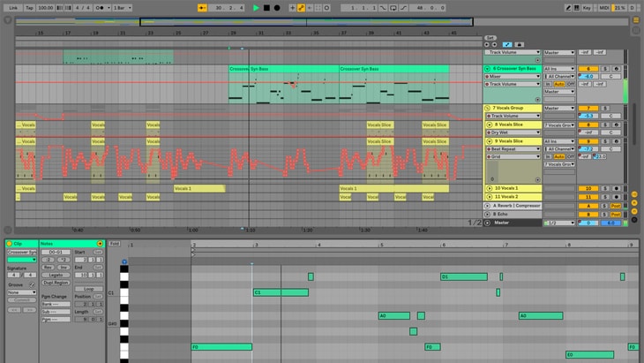Toggle the Computer MIDI Keyboard icon

tap(577, 8)
